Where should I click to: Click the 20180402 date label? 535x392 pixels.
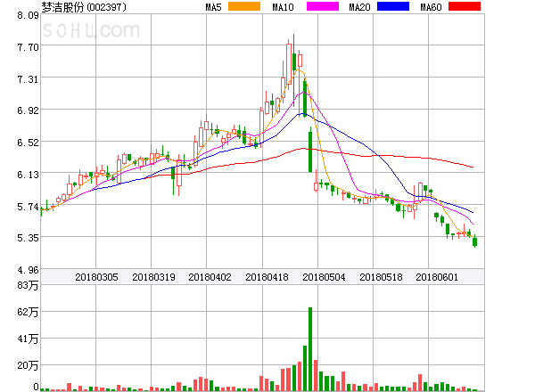[x=210, y=277]
